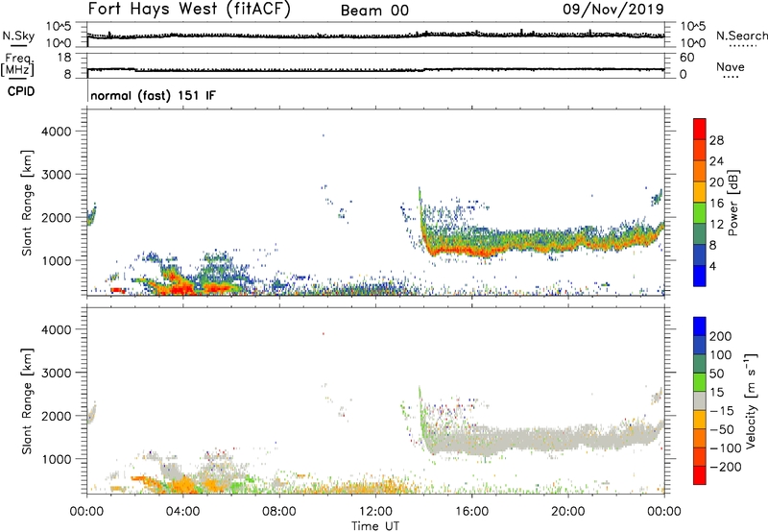The height and width of the screenshot is (532, 768).
Task: Click the velocity panel 'Slant Range [km]' label
Action: click(x=27, y=401)
